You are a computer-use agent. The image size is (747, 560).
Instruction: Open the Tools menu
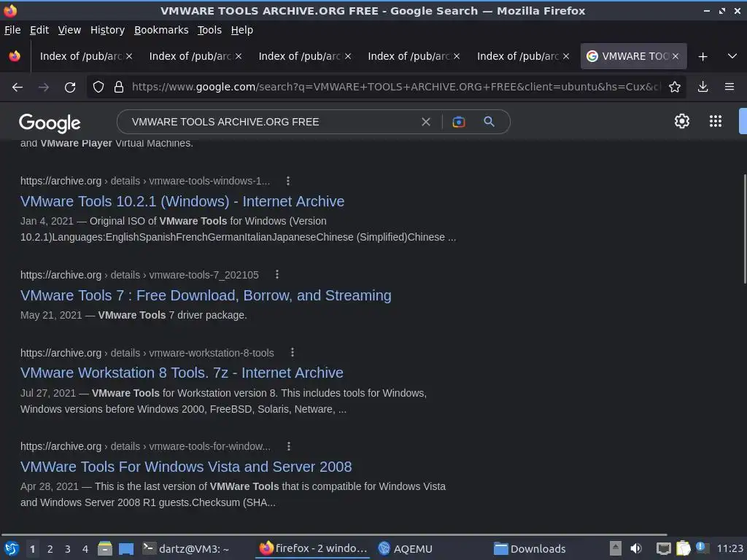209,30
